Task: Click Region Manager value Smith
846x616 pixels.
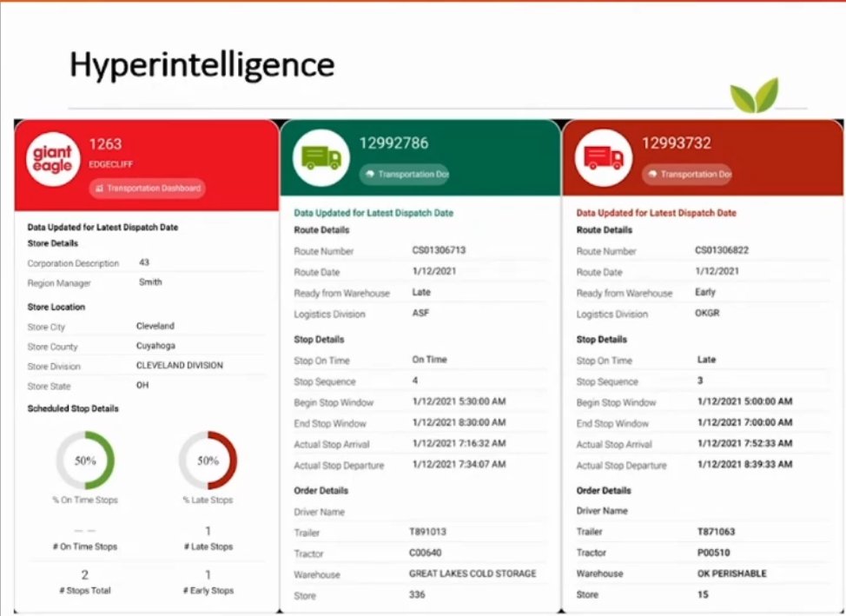Action: 150,282
